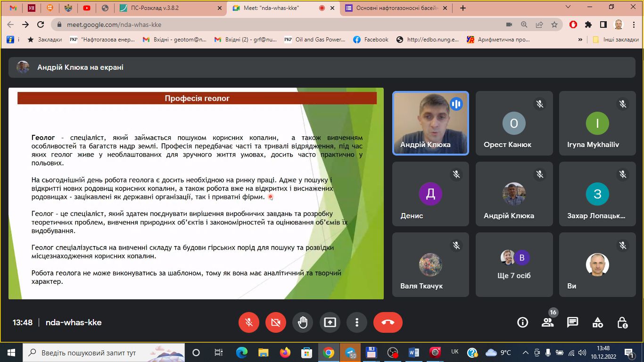This screenshot has height=362, width=644.
Task: Click the present now screen-share button
Action: tap(330, 322)
